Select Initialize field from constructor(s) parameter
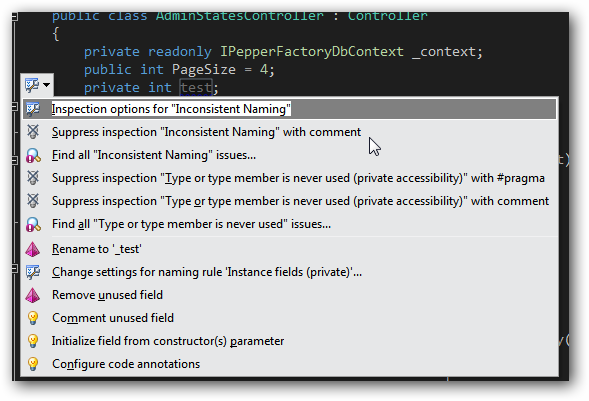 (x=168, y=341)
